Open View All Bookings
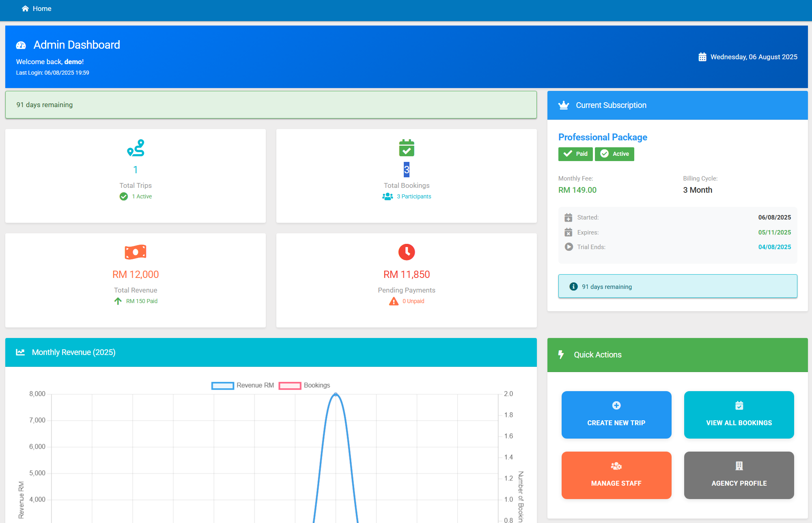The image size is (812, 523). (739, 415)
